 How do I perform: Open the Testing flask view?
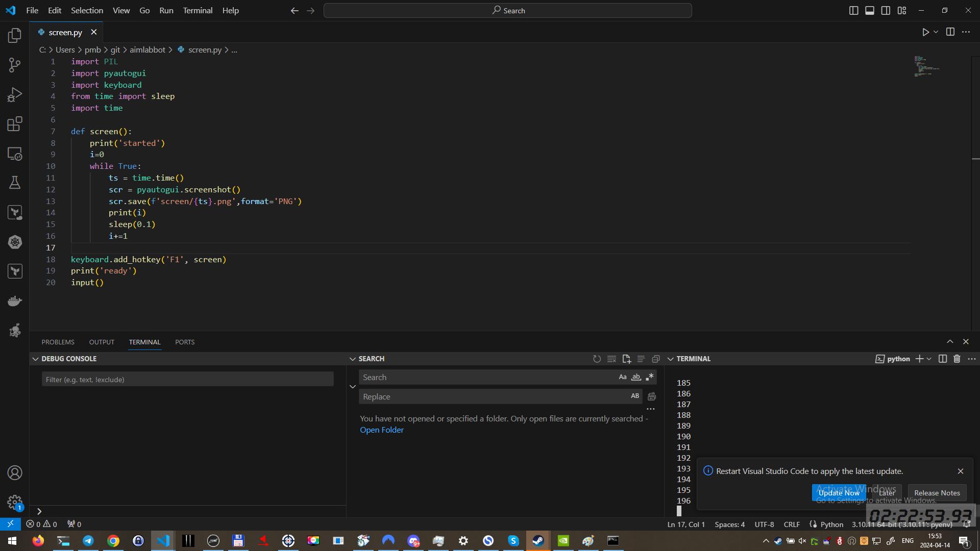(x=15, y=183)
